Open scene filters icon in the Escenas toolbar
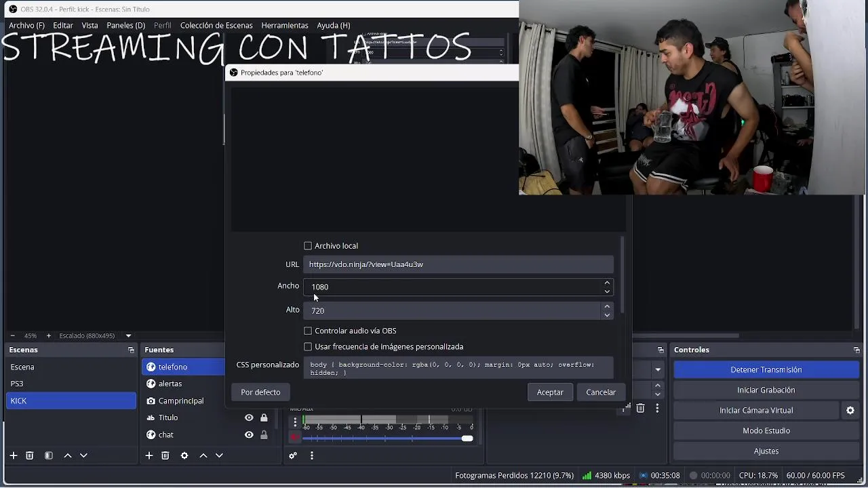The width and height of the screenshot is (868, 488). (x=49, y=455)
